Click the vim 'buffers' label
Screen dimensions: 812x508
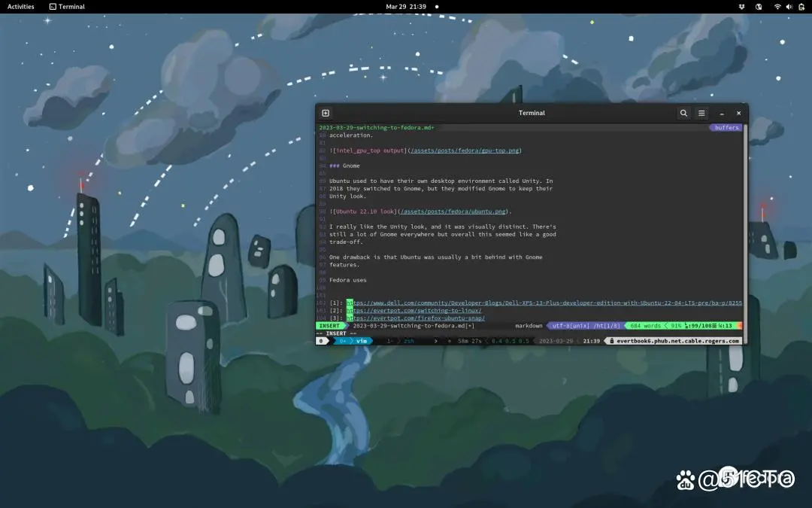tap(726, 127)
